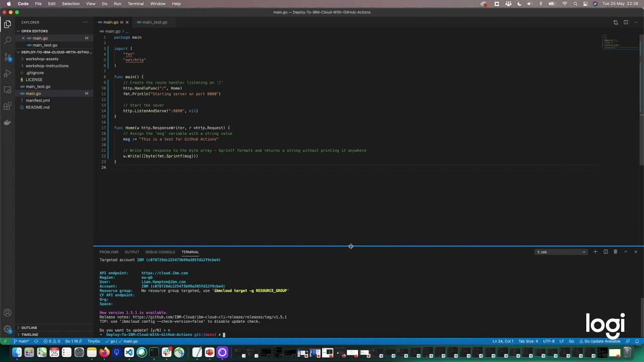Click the editor minimap preview
644x362 pixels.
pyautogui.click(x=620, y=43)
